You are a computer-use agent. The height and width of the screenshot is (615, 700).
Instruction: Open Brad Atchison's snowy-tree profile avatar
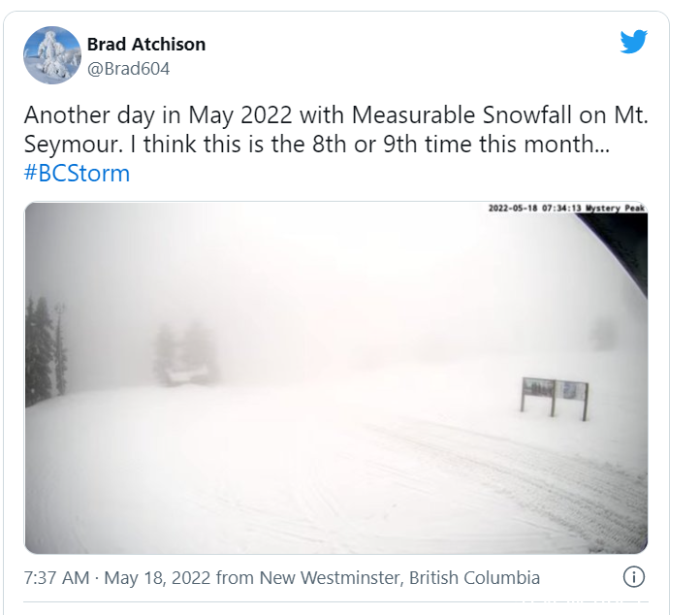click(x=52, y=55)
